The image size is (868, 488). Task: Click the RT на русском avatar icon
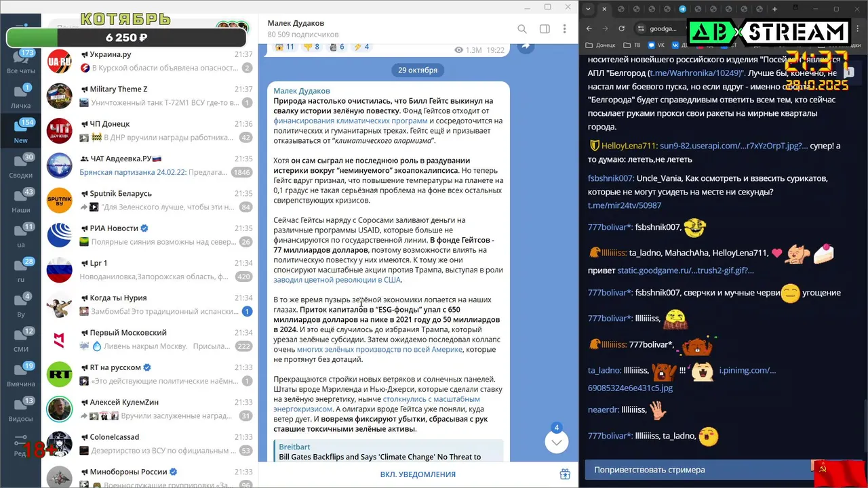tap(60, 374)
